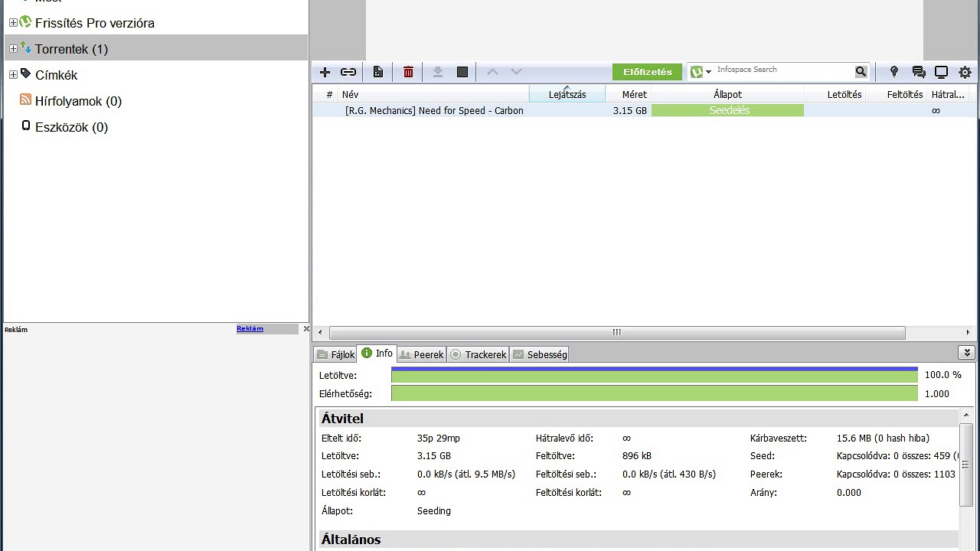Expand Frissítés Pro verzióra tree node
The image size is (980, 551).
[x=13, y=23]
